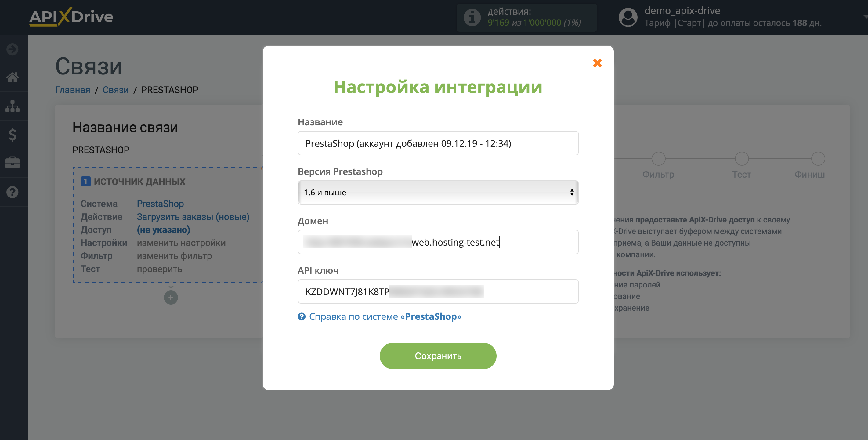This screenshot has height=440, width=868.
Task: Click the plus button below data source block
Action: [x=171, y=298]
